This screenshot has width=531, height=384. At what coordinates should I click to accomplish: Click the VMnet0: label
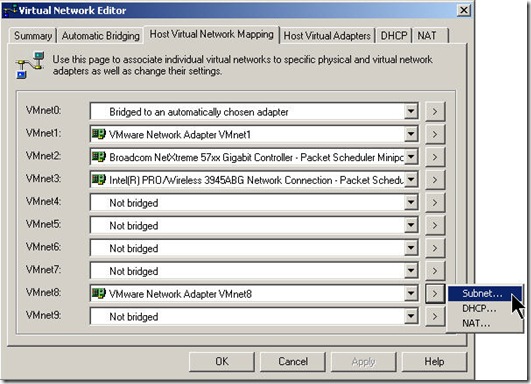(44, 110)
